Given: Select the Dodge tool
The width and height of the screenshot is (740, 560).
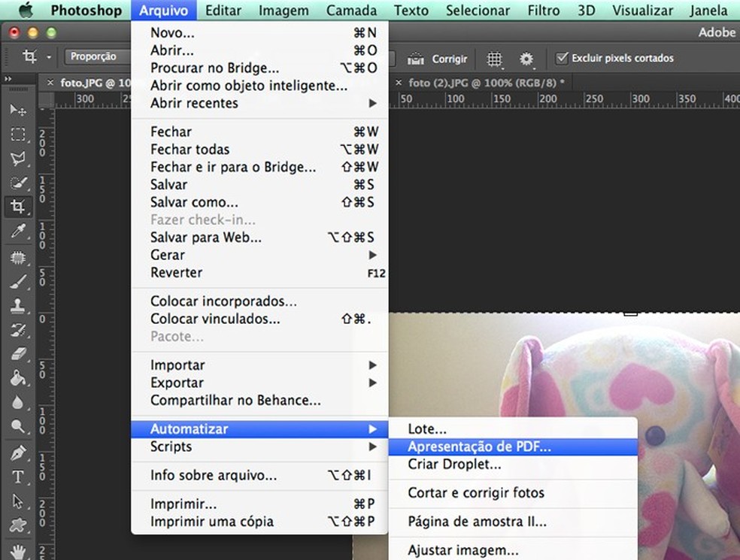Looking at the screenshot, I should pyautogui.click(x=18, y=426).
